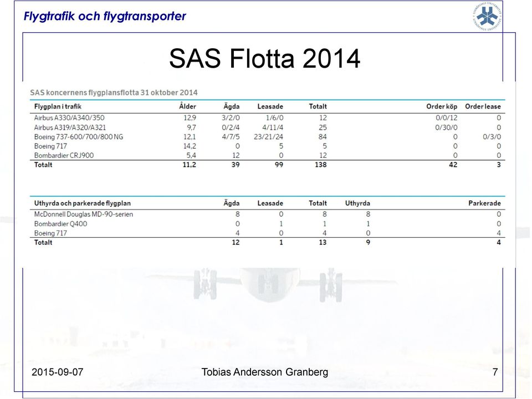Click the 'Flygplan i trafik' column header

click(x=58, y=106)
